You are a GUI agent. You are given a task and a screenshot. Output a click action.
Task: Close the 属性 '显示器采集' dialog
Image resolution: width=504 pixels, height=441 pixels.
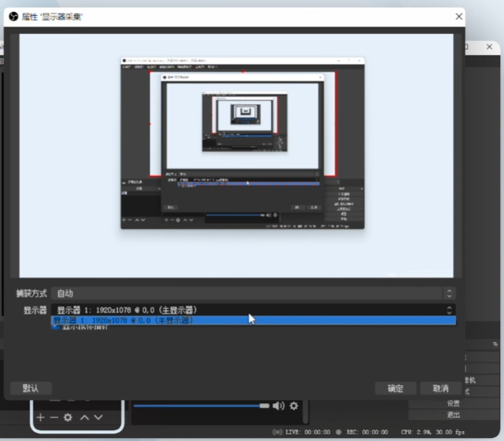(458, 16)
